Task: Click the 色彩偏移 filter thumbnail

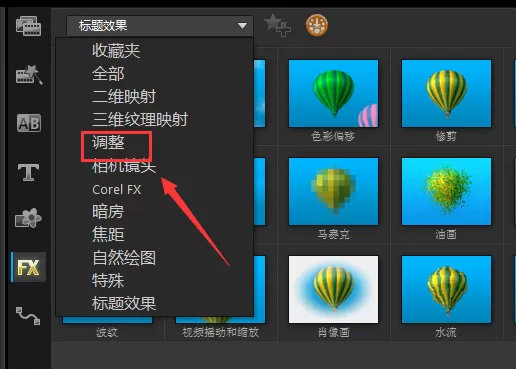Action: point(333,94)
